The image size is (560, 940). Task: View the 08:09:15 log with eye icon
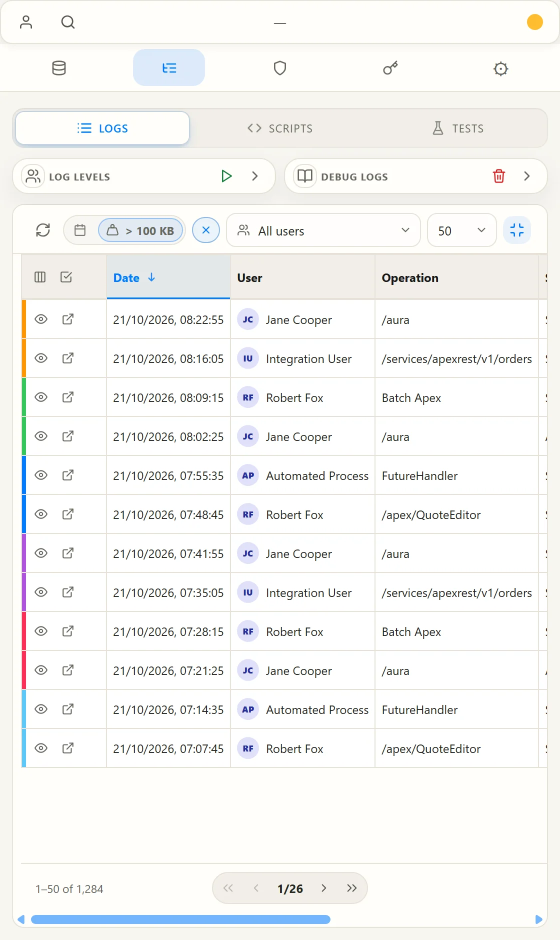(x=41, y=397)
